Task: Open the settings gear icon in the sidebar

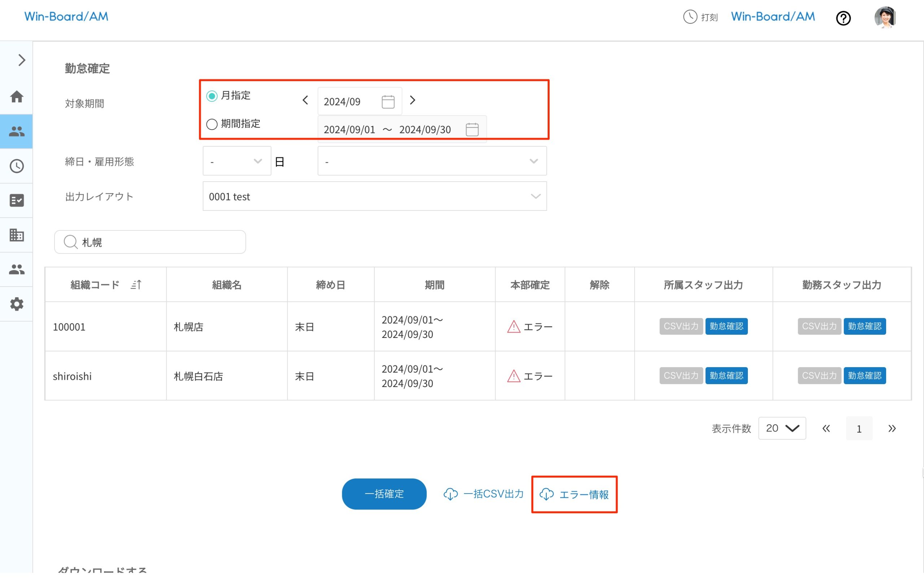Action: pyautogui.click(x=17, y=304)
